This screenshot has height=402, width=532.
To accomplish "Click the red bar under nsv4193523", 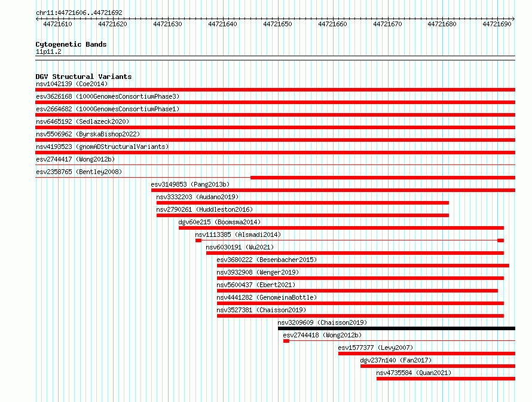I will pyautogui.click(x=275, y=153).
